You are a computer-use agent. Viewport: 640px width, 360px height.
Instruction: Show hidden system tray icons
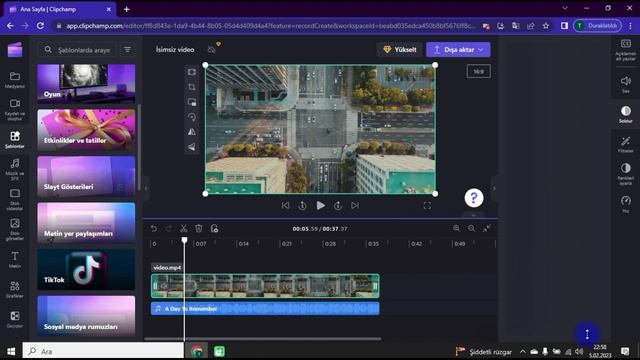pyautogui.click(x=522, y=351)
